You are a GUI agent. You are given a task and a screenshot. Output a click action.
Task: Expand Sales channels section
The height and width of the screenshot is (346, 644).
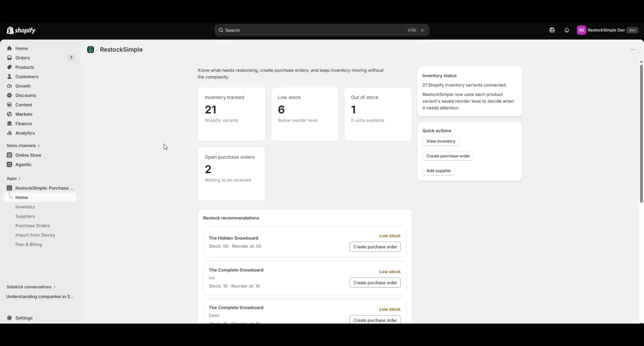tap(23, 145)
